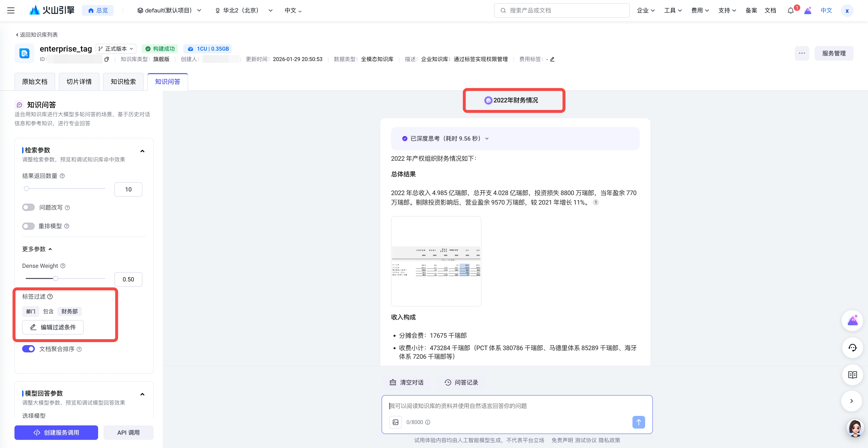This screenshot has width=868, height=448.
Task: Enable the 重排模型 toggle
Action: click(29, 226)
